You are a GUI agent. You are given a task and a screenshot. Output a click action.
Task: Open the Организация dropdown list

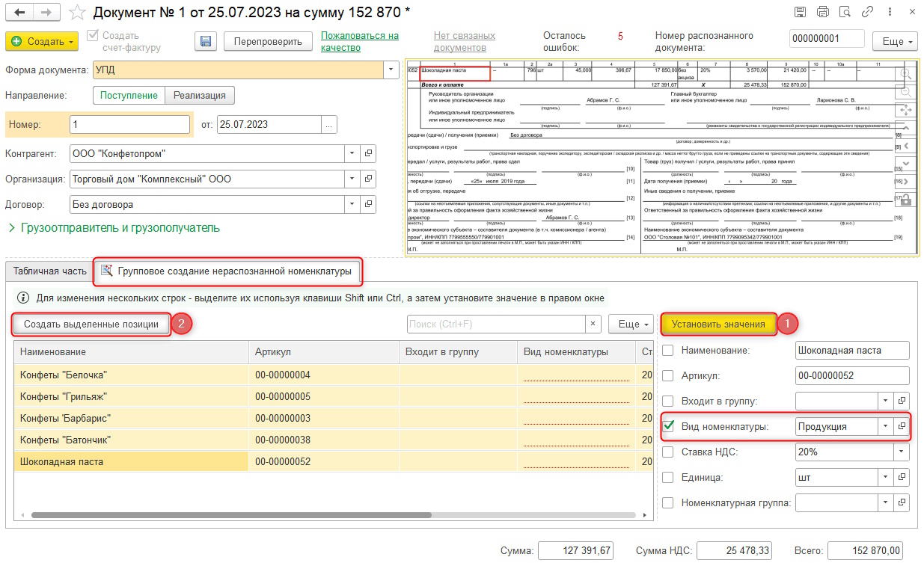[x=352, y=179]
